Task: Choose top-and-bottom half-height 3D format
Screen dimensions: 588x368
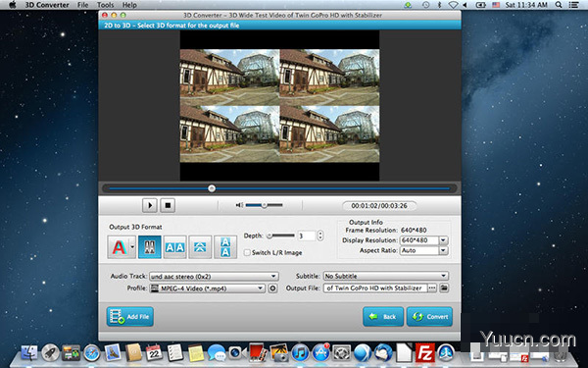Action: (x=200, y=247)
